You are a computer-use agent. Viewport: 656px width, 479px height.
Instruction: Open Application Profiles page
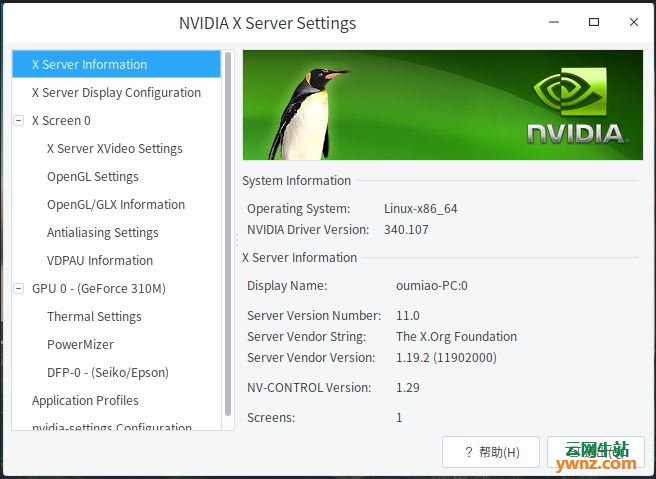tap(85, 401)
